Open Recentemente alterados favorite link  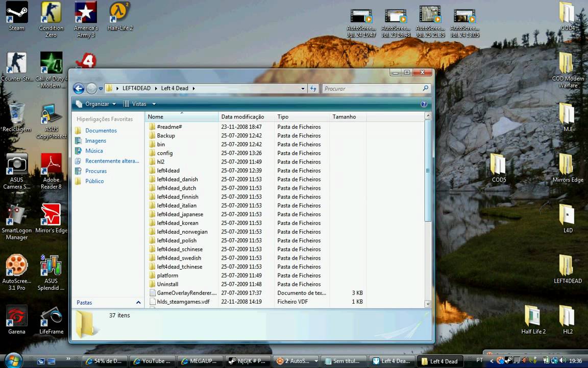[x=112, y=161]
